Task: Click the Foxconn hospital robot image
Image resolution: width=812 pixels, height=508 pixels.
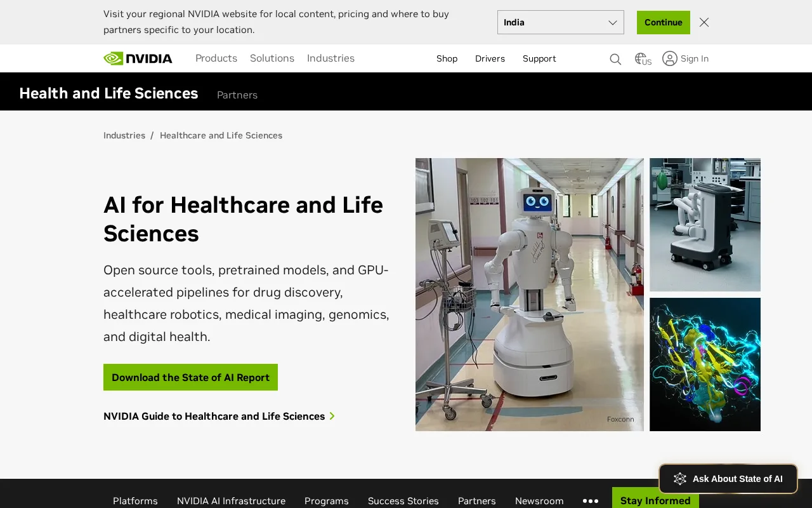Action: point(530,295)
